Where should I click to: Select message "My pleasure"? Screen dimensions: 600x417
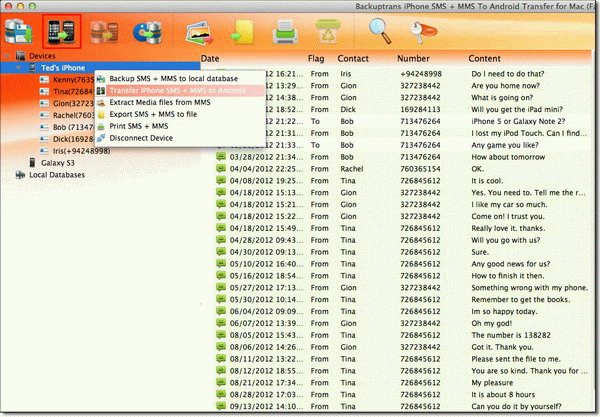click(492, 383)
